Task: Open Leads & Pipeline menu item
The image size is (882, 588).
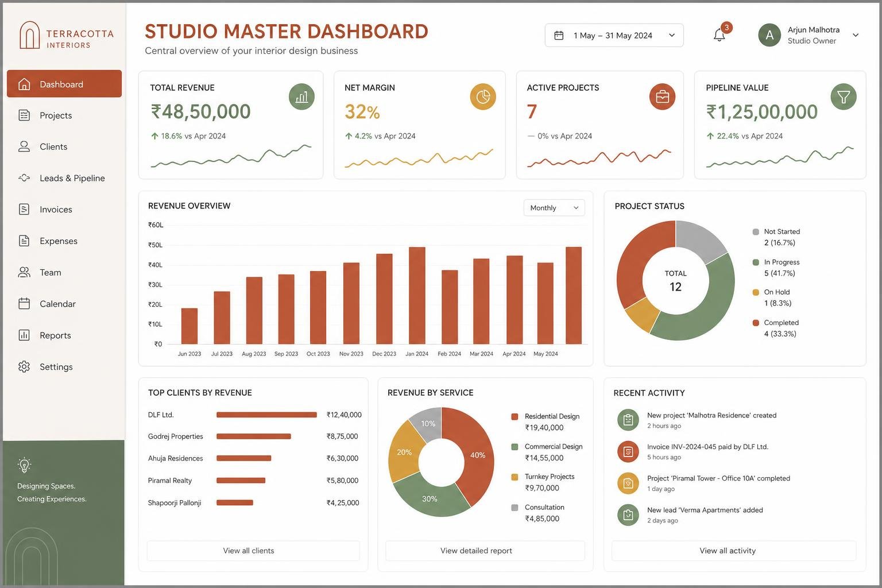Action: [64, 178]
